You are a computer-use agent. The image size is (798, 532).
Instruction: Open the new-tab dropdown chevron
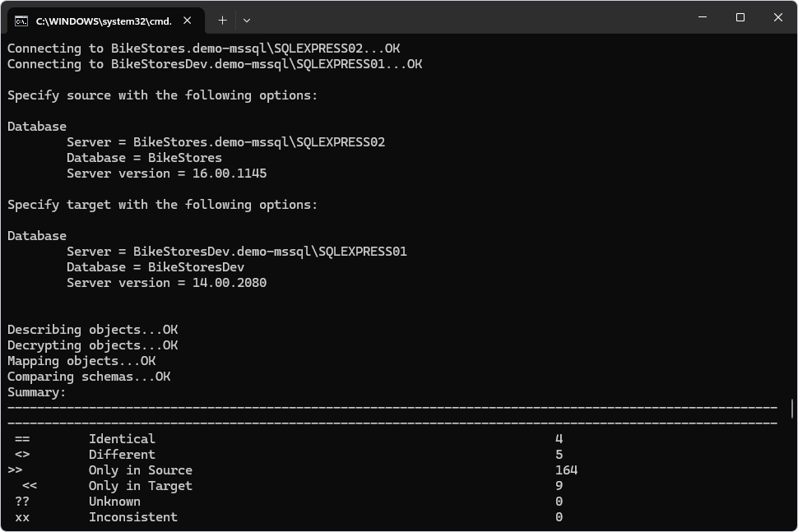(x=247, y=21)
